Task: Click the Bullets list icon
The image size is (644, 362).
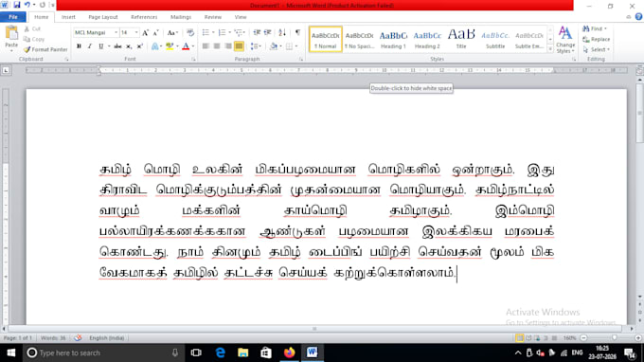Action: 206,32
